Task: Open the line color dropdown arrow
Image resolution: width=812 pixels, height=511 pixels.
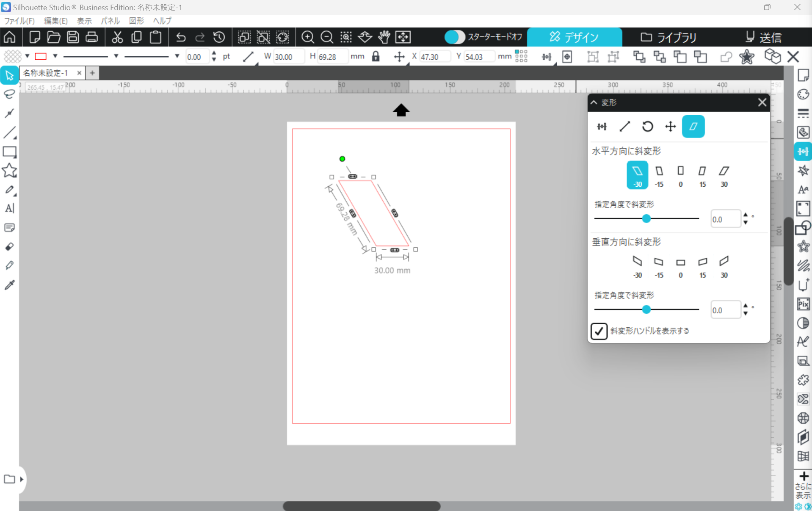Action: [x=55, y=56]
